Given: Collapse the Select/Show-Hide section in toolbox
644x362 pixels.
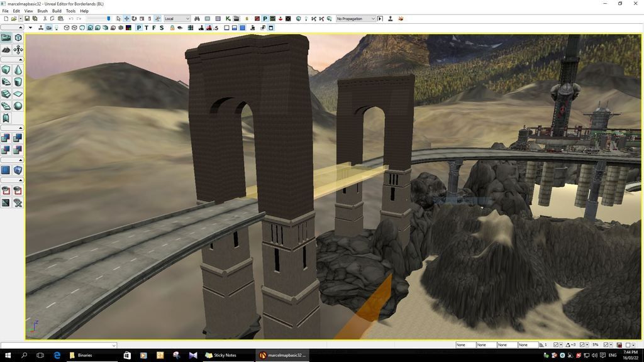Looking at the screenshot, I should point(13,180).
